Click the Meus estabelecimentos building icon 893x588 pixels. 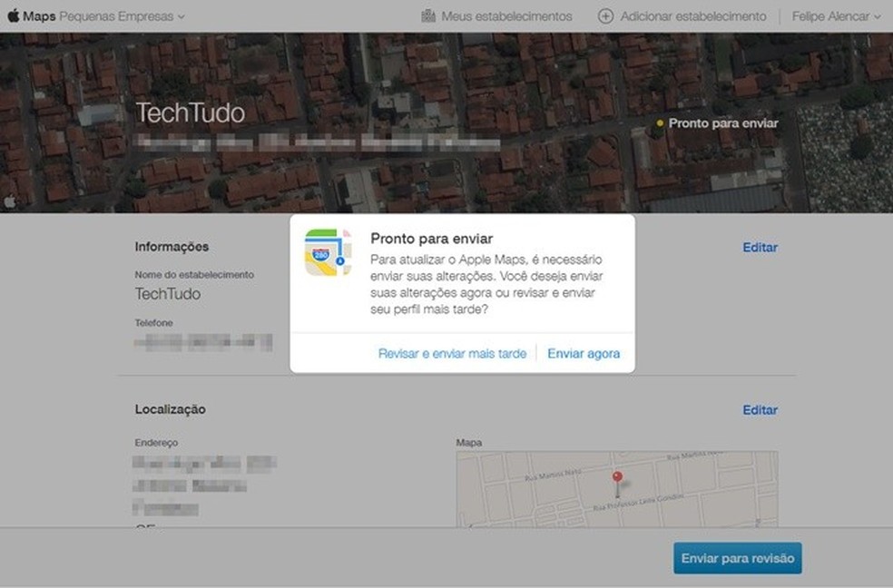[428, 16]
